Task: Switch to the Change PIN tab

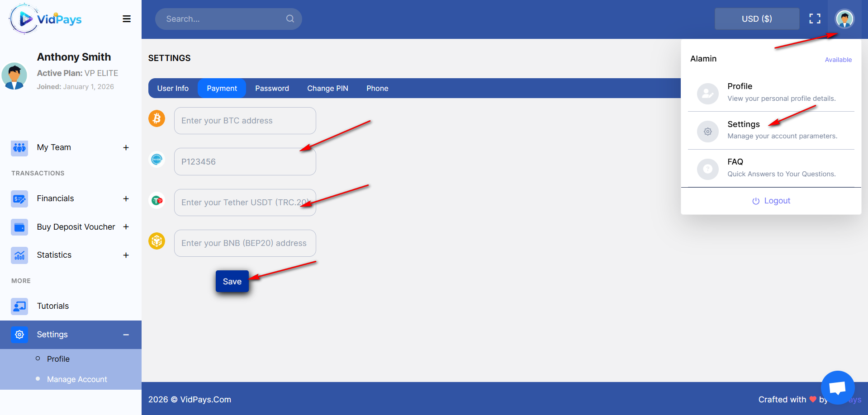Action: (327, 88)
